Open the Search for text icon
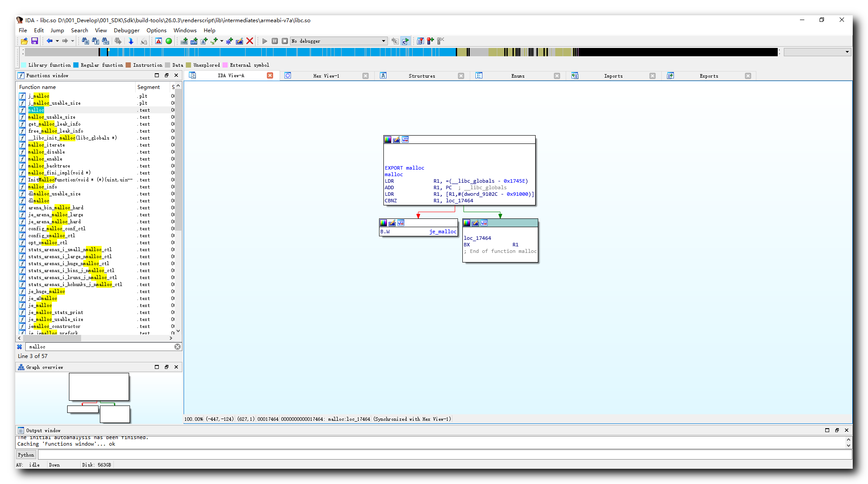868x484 pixels. point(96,41)
